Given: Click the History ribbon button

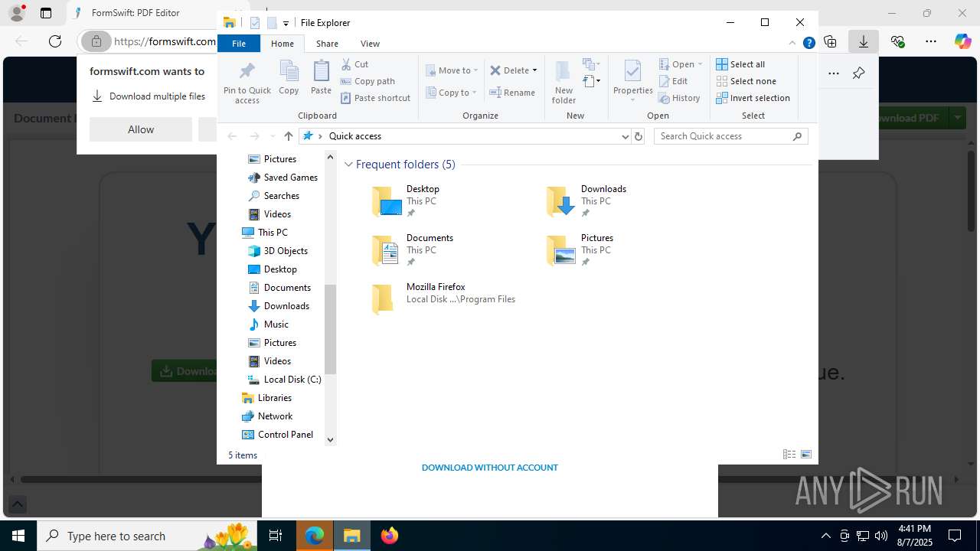Looking at the screenshot, I should coord(679,98).
